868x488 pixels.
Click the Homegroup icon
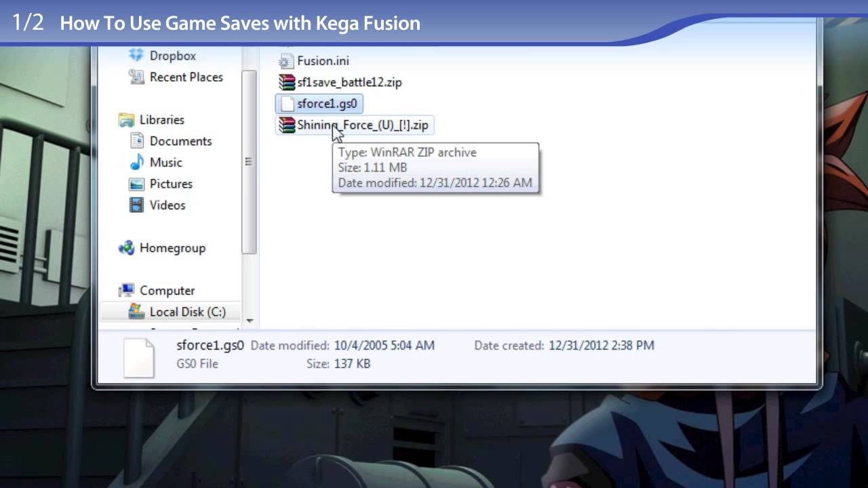[x=126, y=248]
